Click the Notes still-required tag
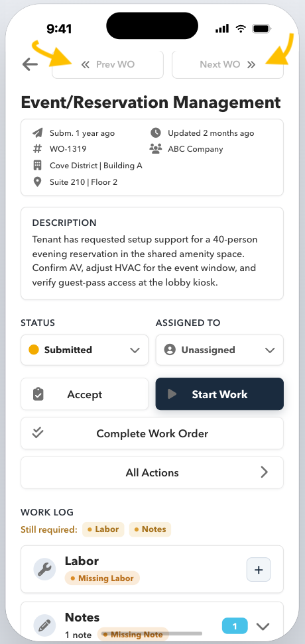 click(x=150, y=529)
